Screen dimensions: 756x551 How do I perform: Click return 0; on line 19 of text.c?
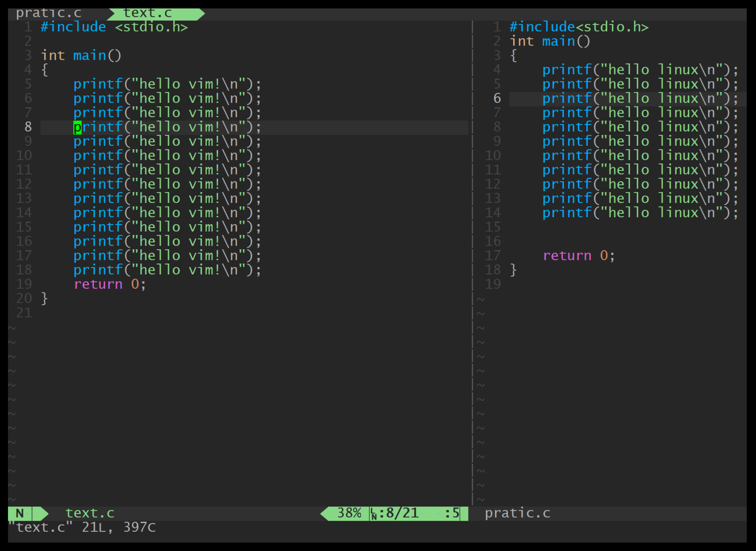click(x=110, y=285)
